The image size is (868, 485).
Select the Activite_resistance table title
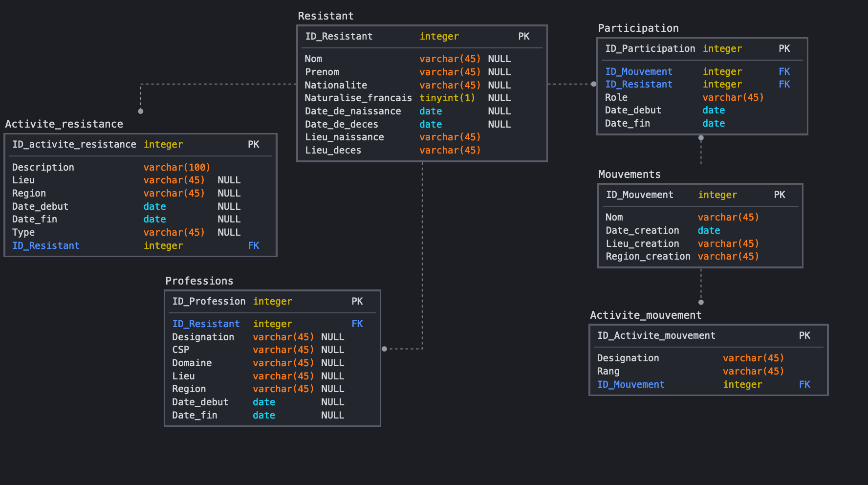pyautogui.click(x=64, y=124)
